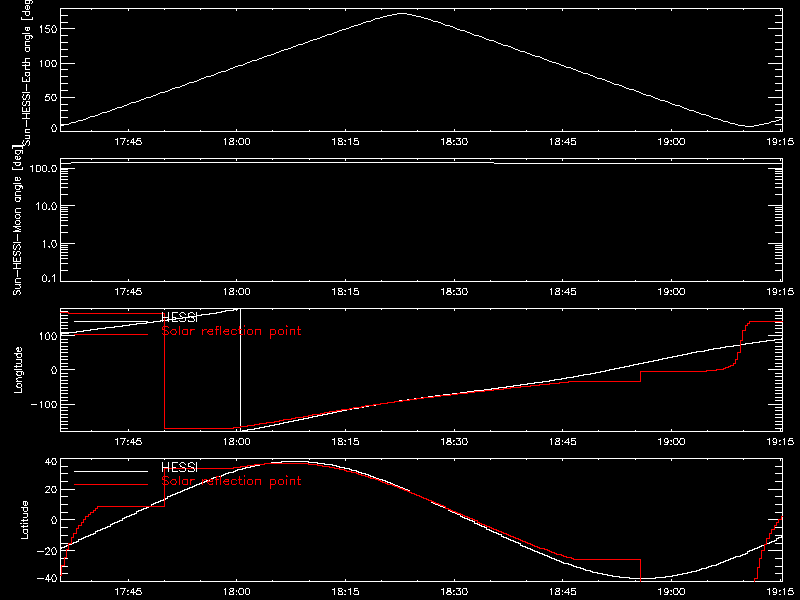Viewport: 800px width, 600px height.
Task: Click 18:30 under the Moon angle plot
Action: pyautogui.click(x=454, y=291)
